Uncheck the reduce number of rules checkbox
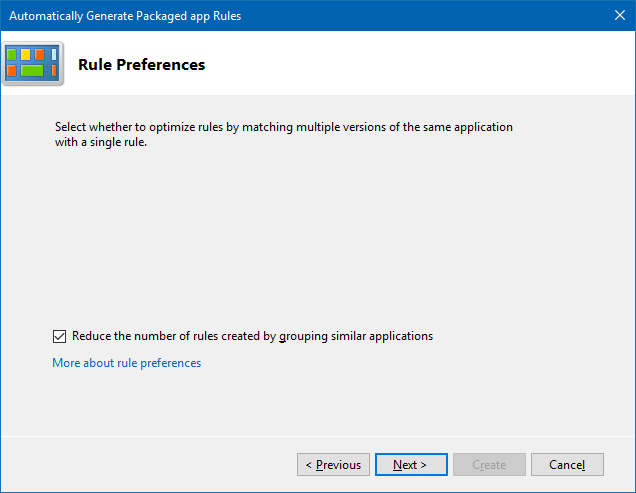The height and width of the screenshot is (493, 636). [x=59, y=337]
